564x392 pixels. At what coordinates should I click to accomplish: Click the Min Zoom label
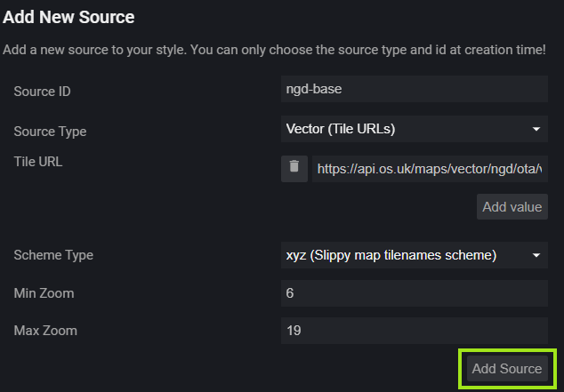point(44,292)
